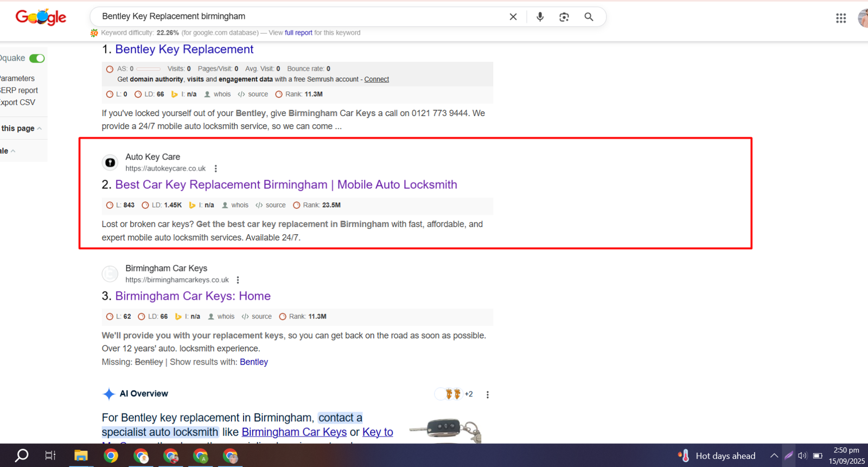Open the Auto Key Care result options menu
Image resolution: width=868 pixels, height=467 pixels.
tap(216, 169)
